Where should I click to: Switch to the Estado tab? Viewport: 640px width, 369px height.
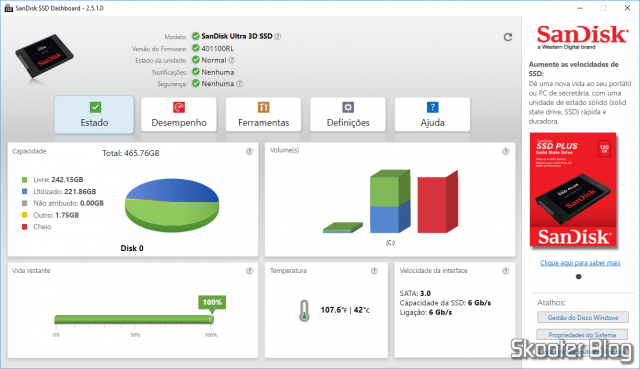tap(94, 115)
